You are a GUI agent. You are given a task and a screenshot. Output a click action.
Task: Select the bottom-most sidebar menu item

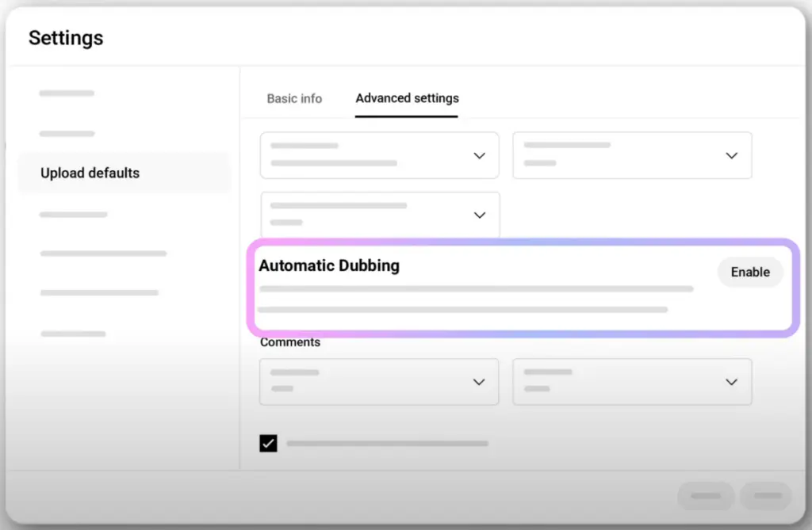[74, 334]
